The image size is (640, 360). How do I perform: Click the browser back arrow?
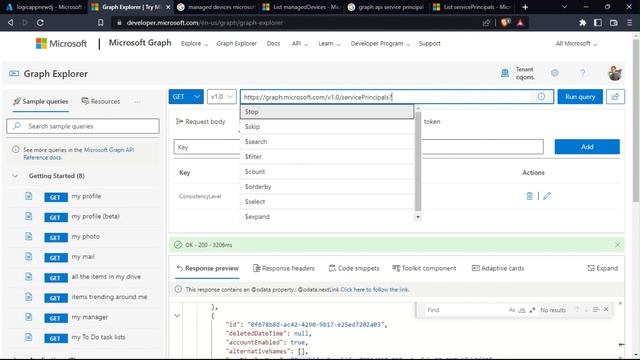tap(10, 23)
